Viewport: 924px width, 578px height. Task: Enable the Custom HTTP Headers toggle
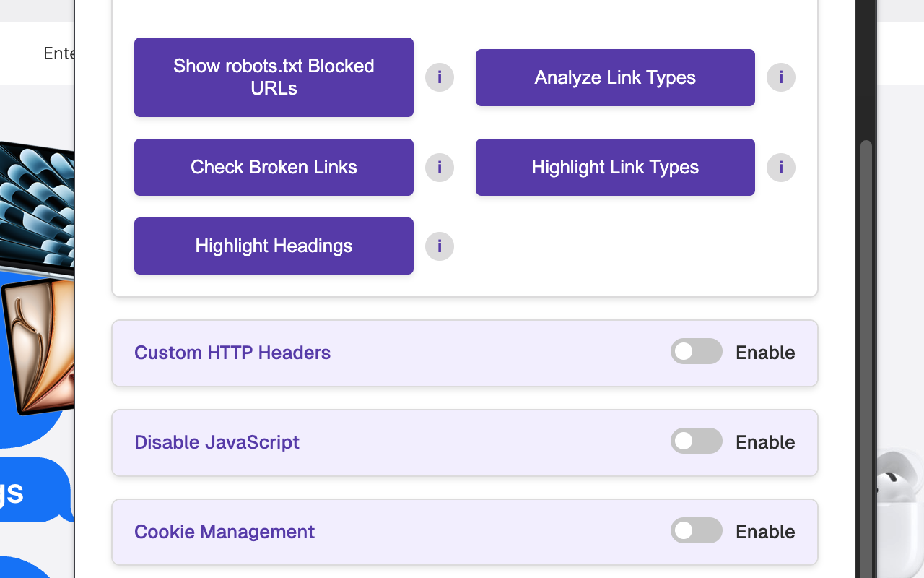click(x=696, y=352)
